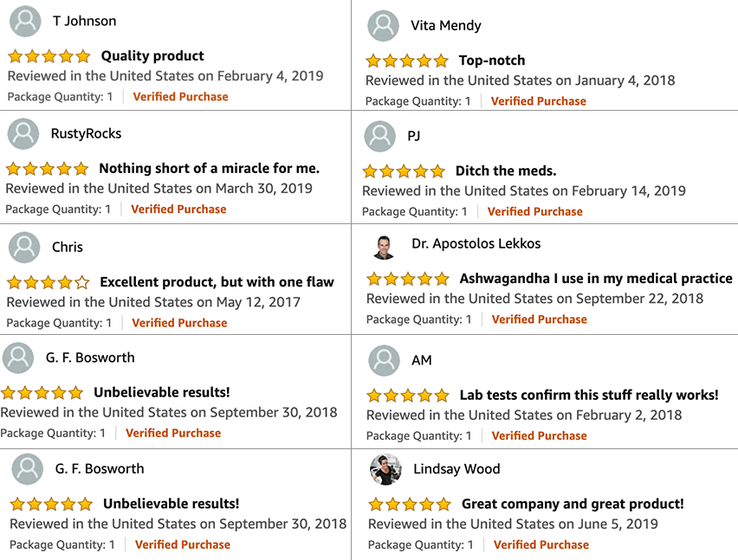Open 'Great company and great product!' review
The width and height of the screenshot is (738, 560).
[573, 504]
